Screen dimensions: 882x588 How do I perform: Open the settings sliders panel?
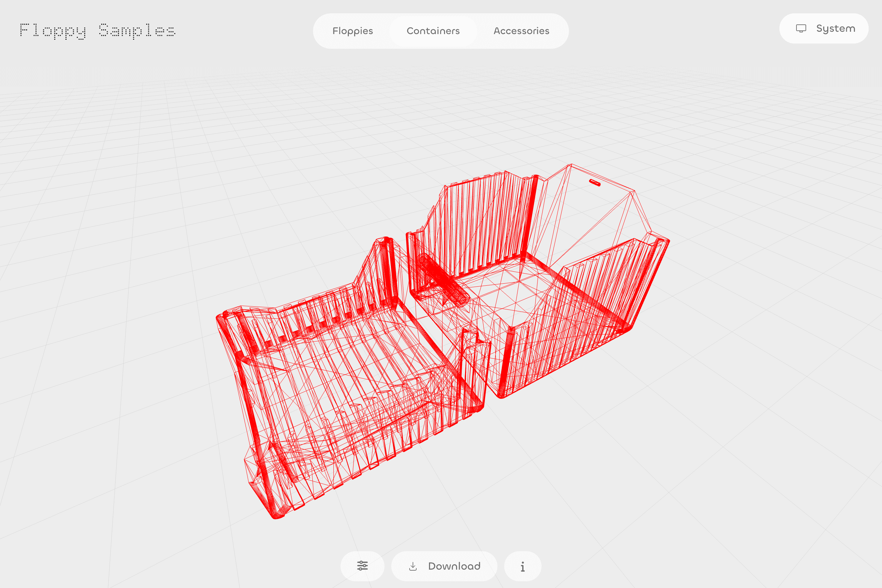[x=362, y=566]
